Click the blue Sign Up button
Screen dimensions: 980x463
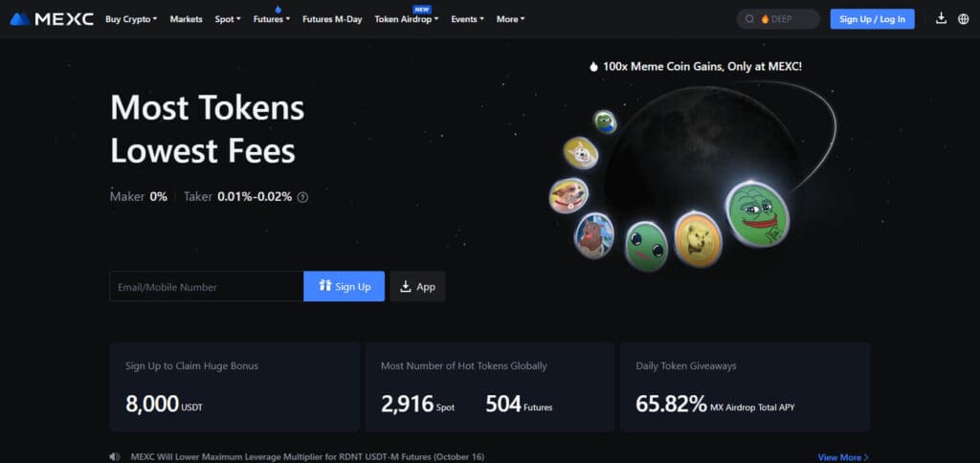[344, 287]
